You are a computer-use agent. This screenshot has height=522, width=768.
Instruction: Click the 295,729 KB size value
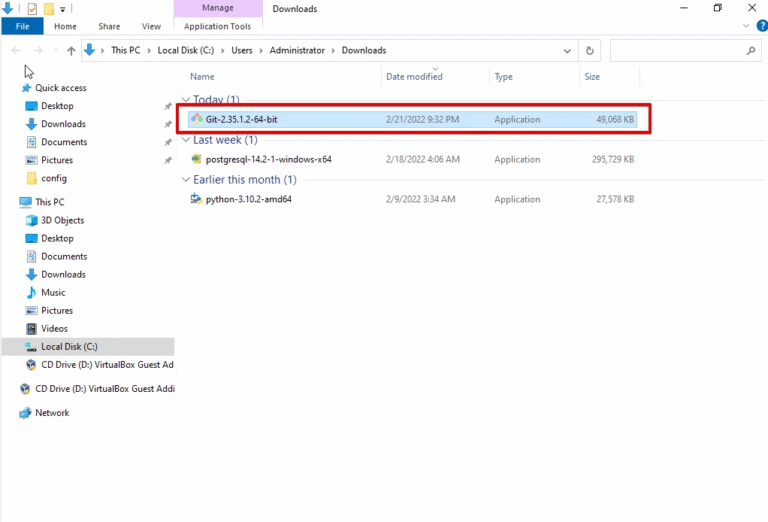[x=613, y=160]
